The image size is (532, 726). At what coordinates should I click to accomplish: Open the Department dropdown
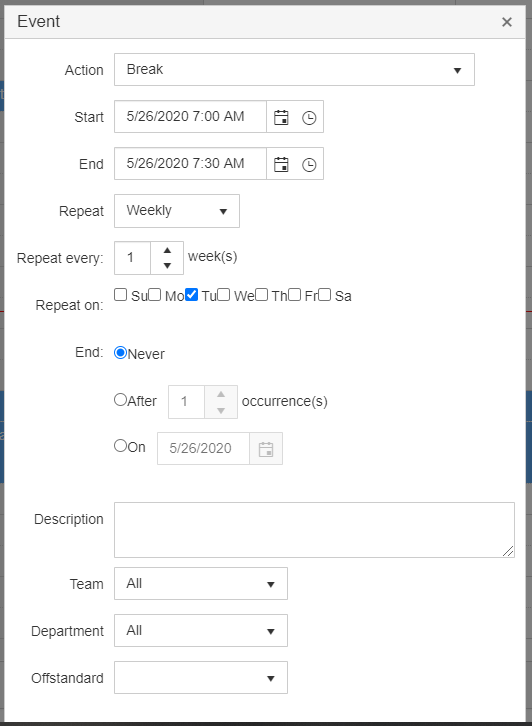coord(201,631)
